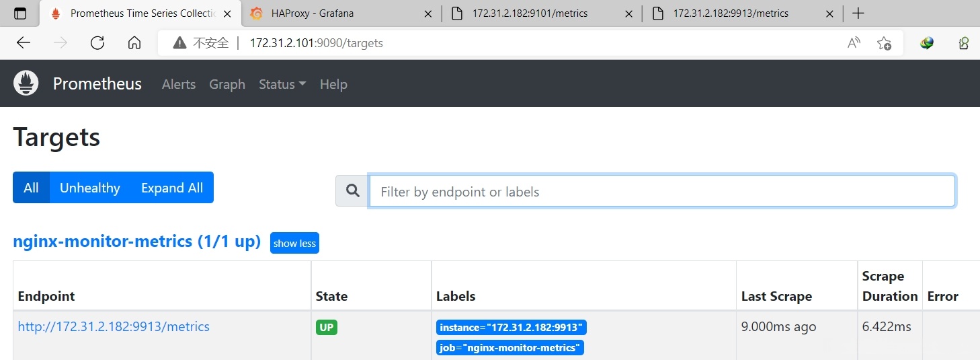Screen dimensions: 980x360
Task: Go to the Graph page
Action: (227, 84)
